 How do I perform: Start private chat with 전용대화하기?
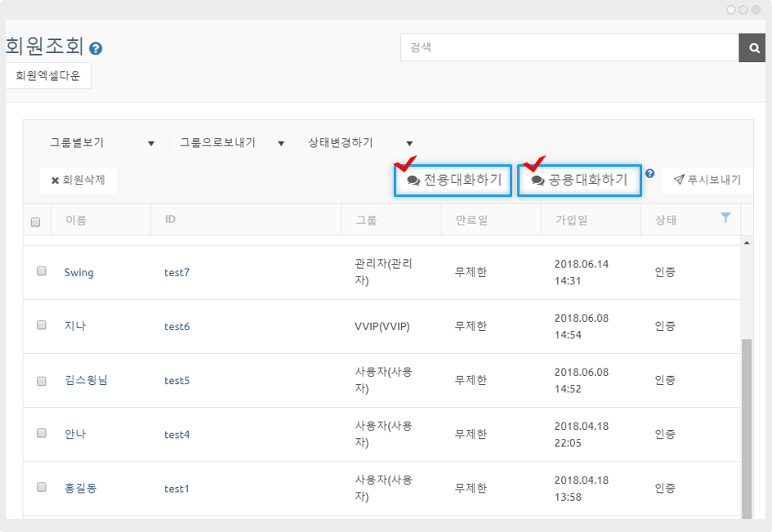point(453,180)
